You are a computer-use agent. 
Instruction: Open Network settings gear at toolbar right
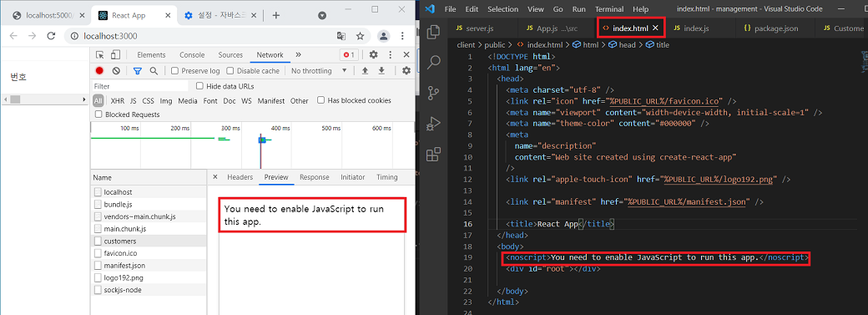[x=406, y=71]
